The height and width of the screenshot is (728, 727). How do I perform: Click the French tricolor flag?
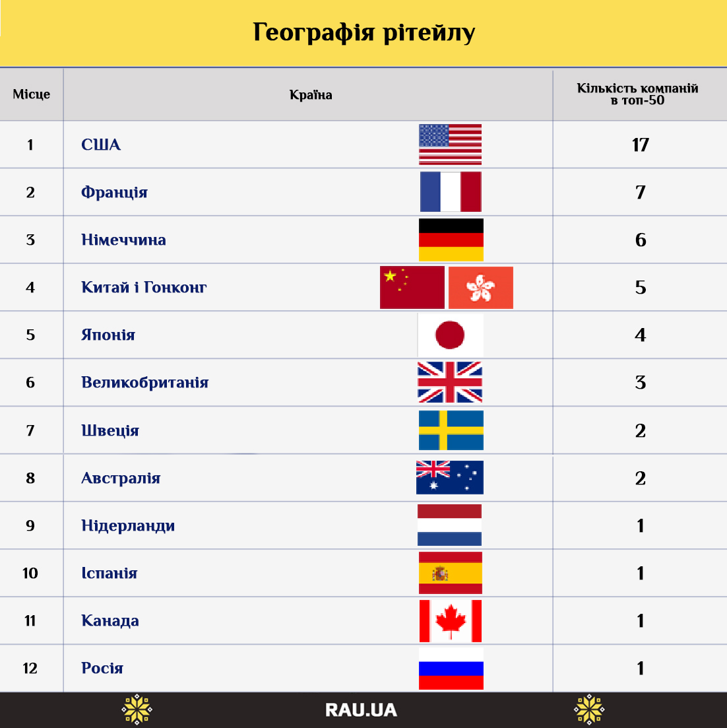pos(451,192)
